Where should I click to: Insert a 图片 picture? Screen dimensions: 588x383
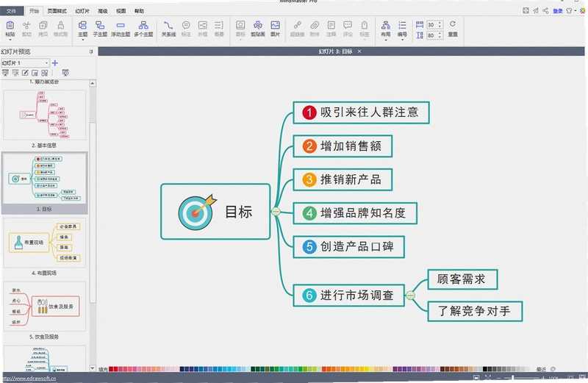(275, 29)
